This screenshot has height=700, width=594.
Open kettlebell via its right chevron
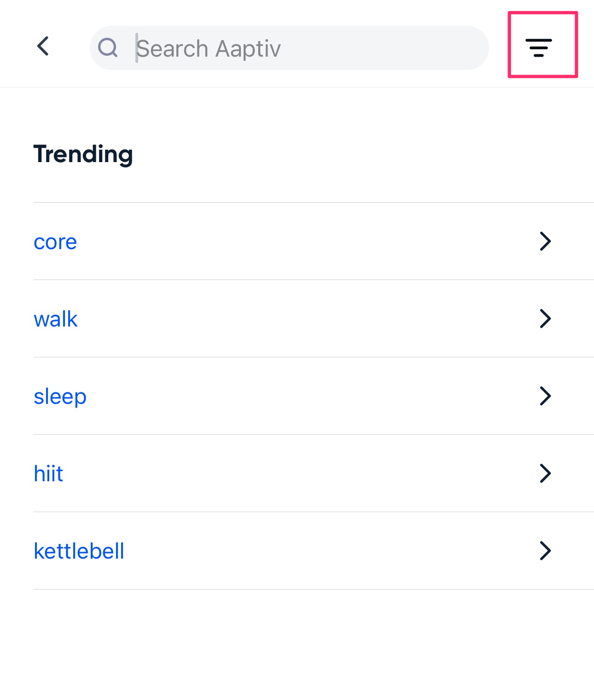pos(545,551)
